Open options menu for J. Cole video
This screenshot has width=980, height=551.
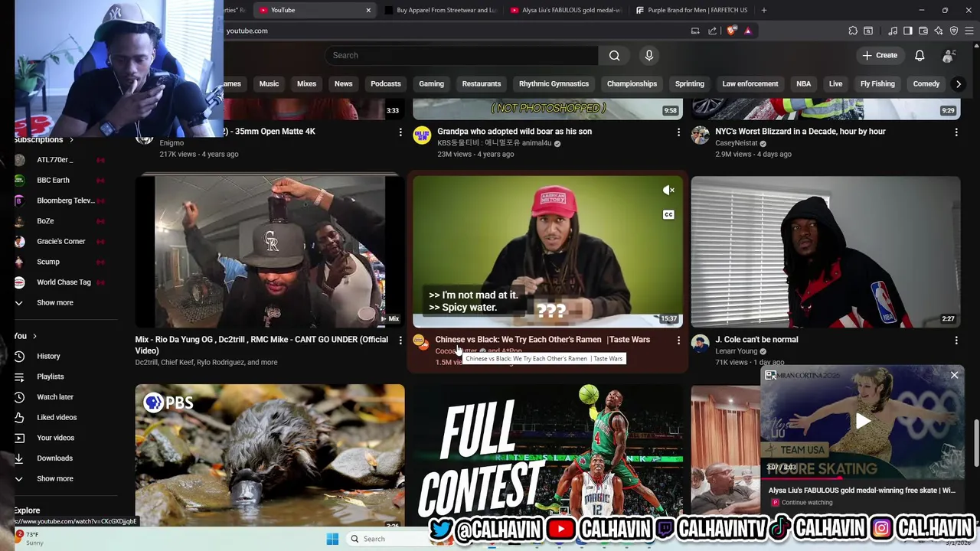pos(956,340)
